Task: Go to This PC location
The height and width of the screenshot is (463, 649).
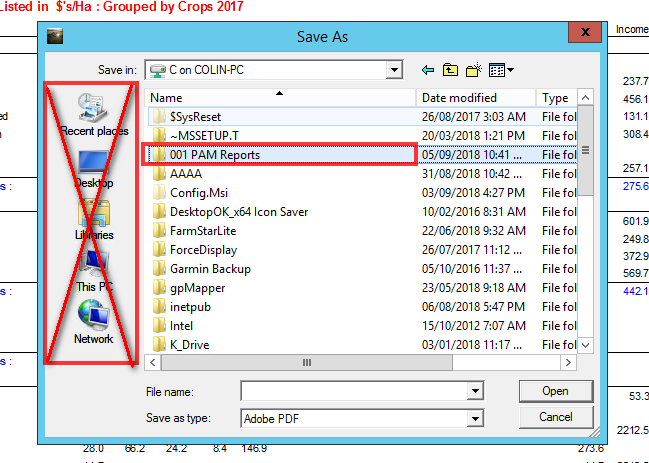Action: pyautogui.click(x=93, y=268)
